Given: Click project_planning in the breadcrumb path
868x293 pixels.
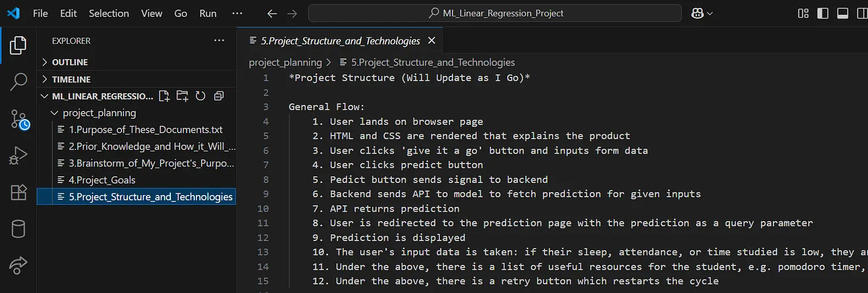Looking at the screenshot, I should tap(285, 63).
